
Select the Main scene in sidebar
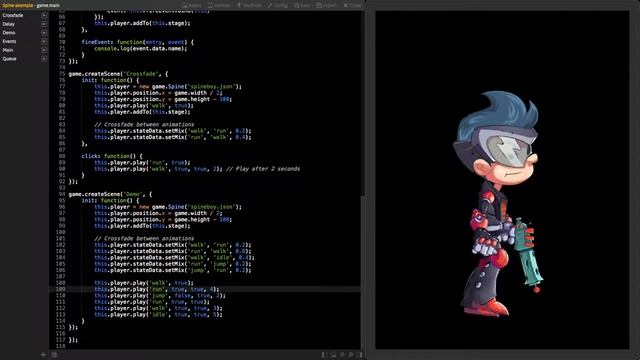coord(8,50)
